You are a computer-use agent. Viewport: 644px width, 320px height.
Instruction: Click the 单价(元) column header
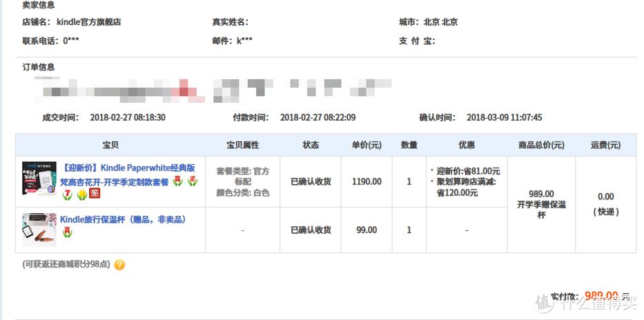tap(367, 145)
